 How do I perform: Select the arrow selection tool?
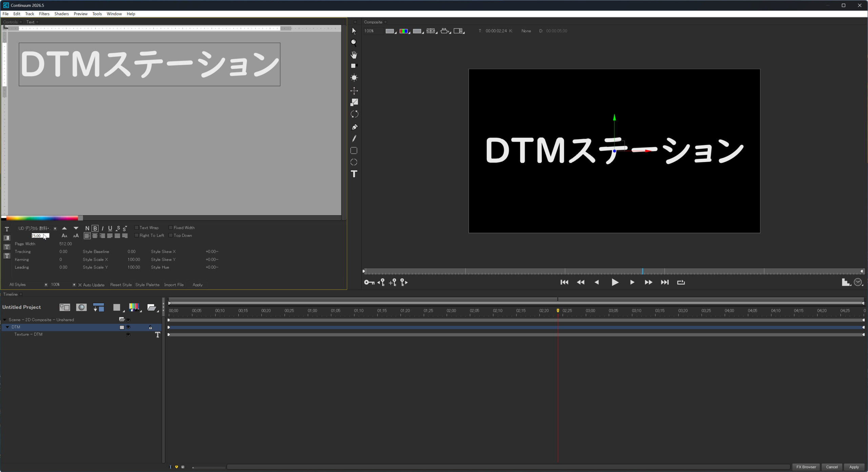(x=354, y=31)
